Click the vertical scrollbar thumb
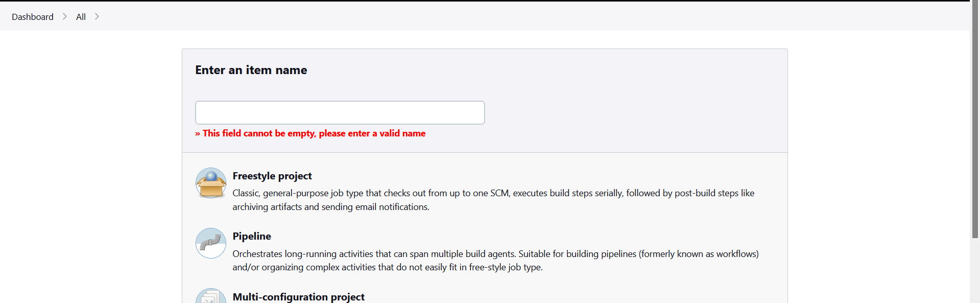This screenshot has height=303, width=980. coord(974,118)
